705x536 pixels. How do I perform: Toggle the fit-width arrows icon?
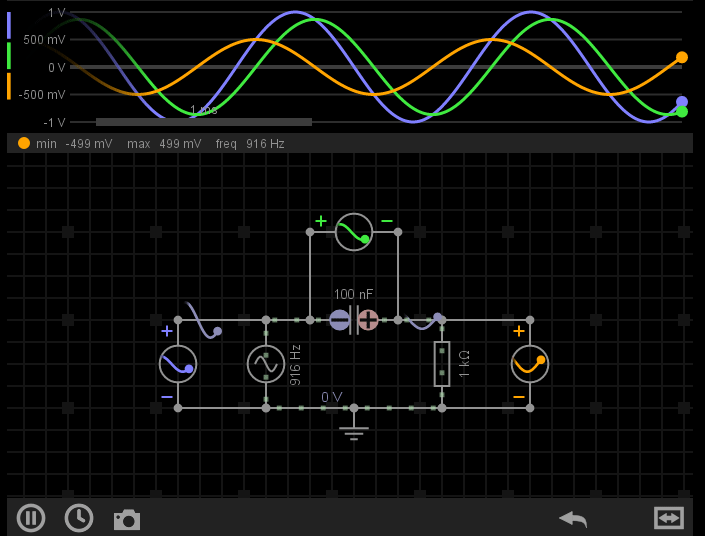669,518
